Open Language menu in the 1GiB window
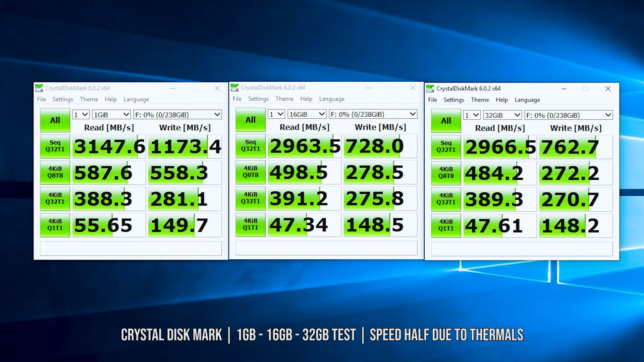This screenshot has width=644, height=362. 136,99
